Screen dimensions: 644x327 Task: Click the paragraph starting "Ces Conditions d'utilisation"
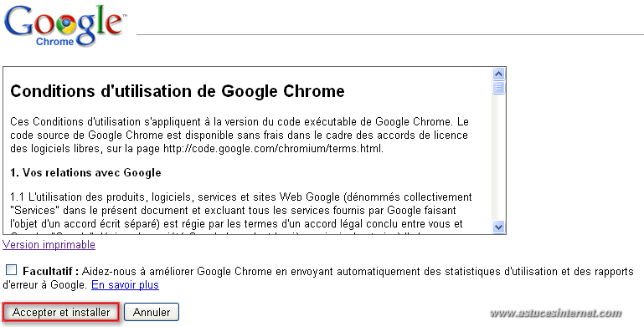[240, 135]
